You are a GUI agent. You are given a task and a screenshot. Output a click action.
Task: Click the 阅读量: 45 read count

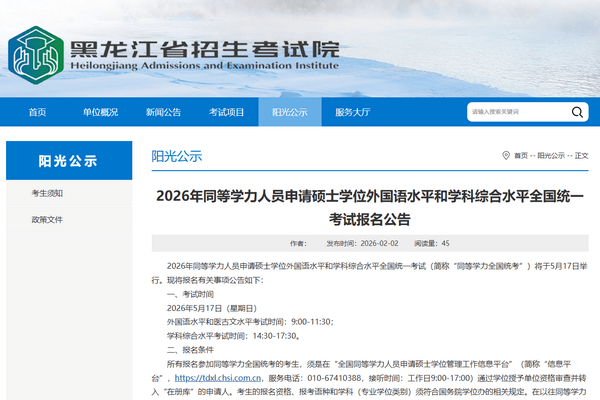432,243
